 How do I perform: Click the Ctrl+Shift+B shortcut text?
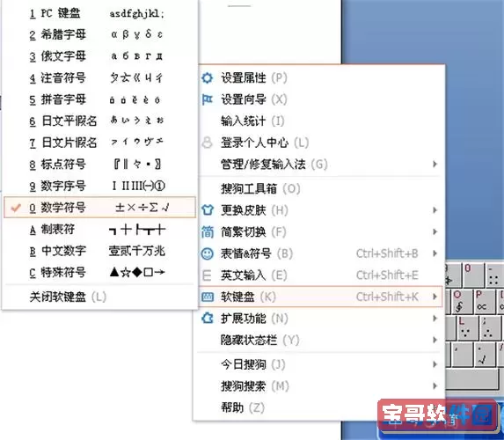(x=387, y=253)
